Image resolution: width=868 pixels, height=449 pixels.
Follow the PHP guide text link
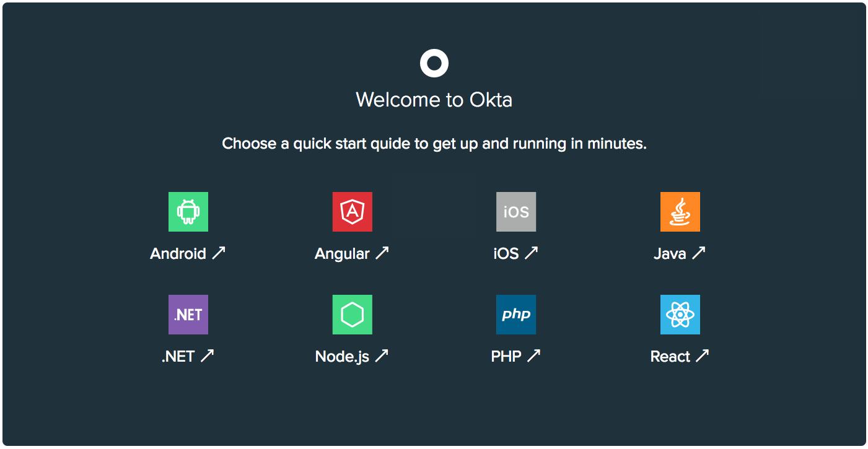pos(506,357)
